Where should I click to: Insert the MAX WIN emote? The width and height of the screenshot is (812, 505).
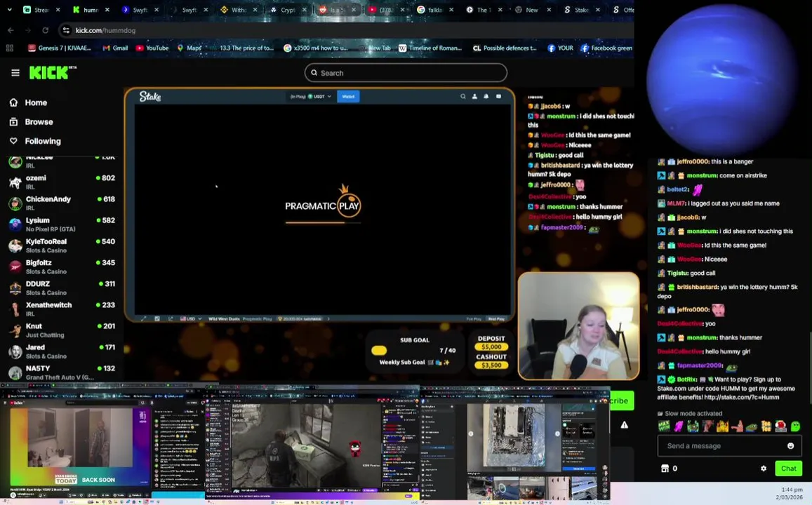[664, 426]
